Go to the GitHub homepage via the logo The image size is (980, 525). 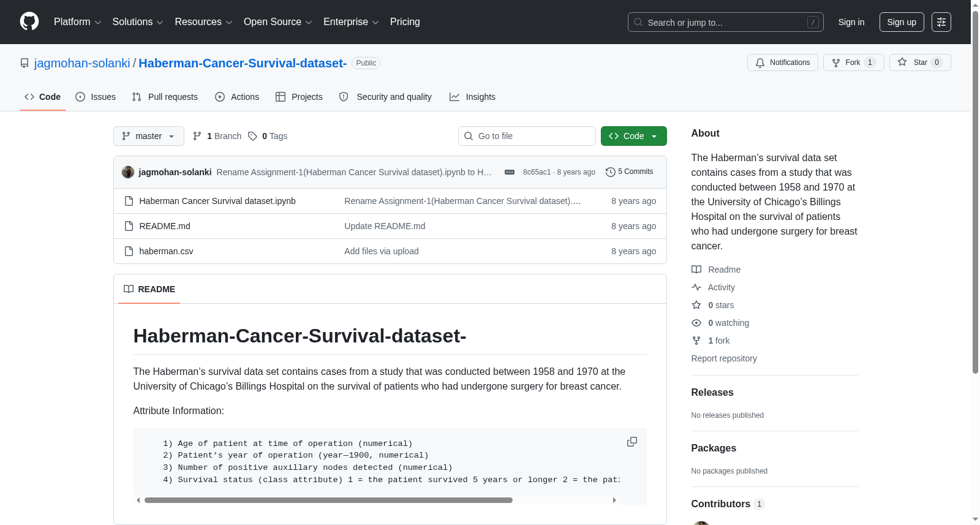29,21
